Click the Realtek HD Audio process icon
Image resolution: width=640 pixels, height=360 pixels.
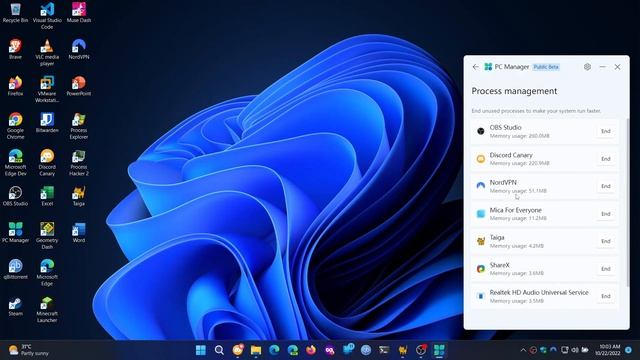(x=481, y=296)
